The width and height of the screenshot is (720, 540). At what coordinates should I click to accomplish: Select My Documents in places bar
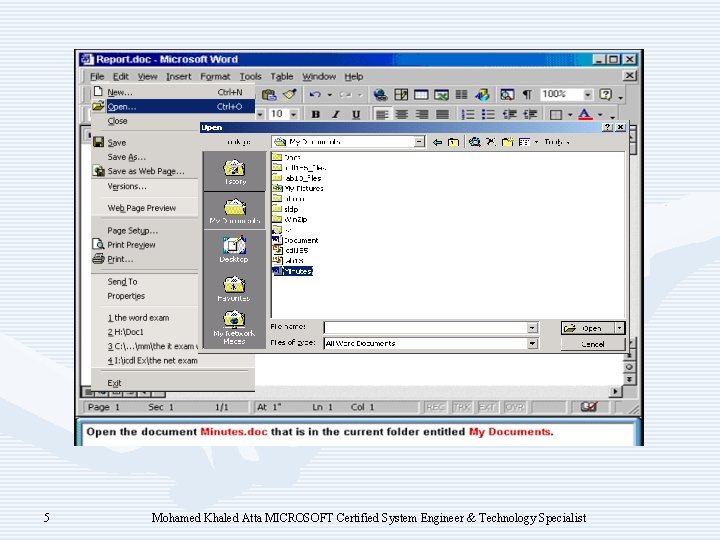[x=235, y=211]
